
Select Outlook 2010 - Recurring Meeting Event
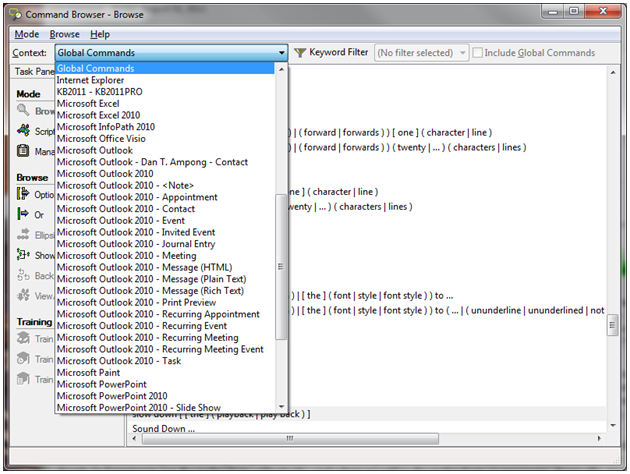coord(165,349)
